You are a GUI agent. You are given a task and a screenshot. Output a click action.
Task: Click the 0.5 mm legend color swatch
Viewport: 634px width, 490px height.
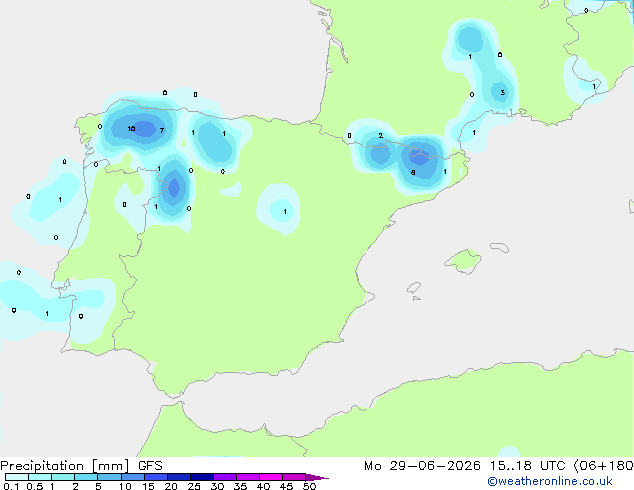tap(40, 477)
